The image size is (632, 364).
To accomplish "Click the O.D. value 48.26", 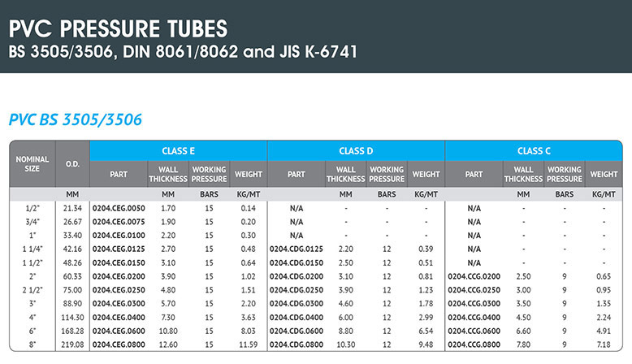I will pyautogui.click(x=72, y=262).
